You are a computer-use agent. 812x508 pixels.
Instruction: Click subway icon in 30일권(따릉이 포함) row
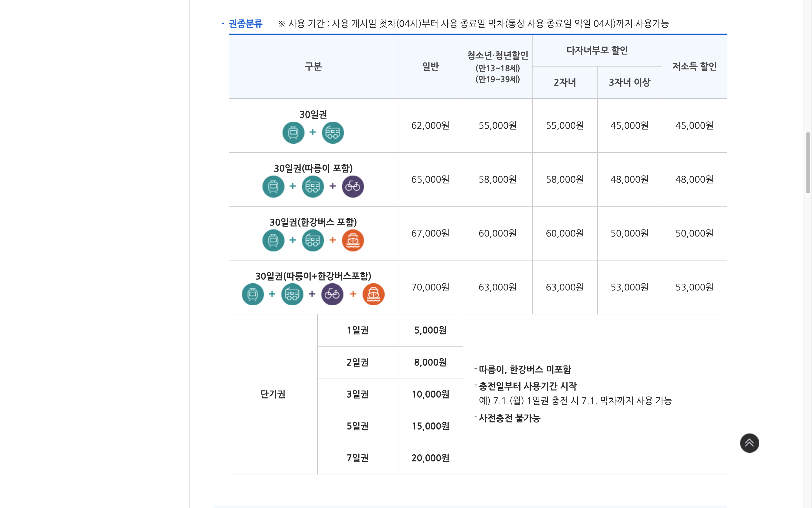pyautogui.click(x=273, y=186)
